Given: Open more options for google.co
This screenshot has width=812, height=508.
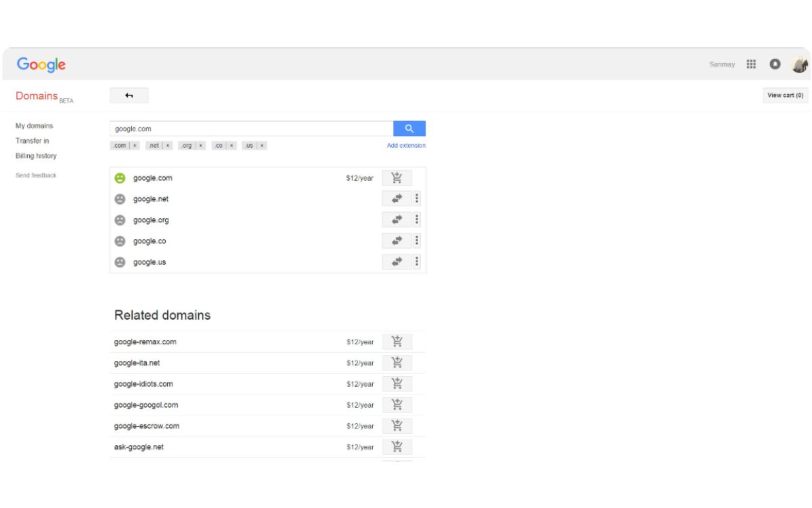Looking at the screenshot, I should pos(417,241).
